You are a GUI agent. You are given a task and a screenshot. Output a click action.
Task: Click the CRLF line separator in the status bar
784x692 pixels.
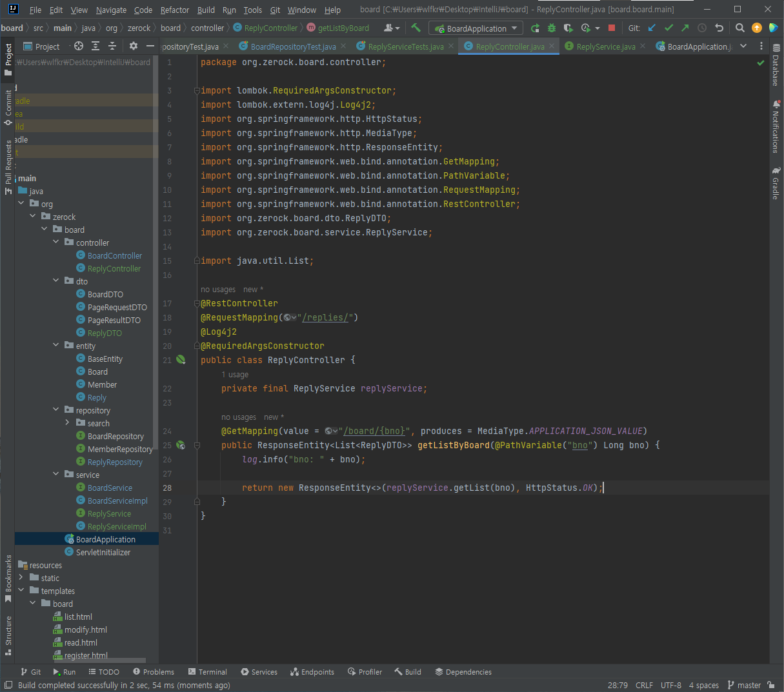tap(644, 685)
